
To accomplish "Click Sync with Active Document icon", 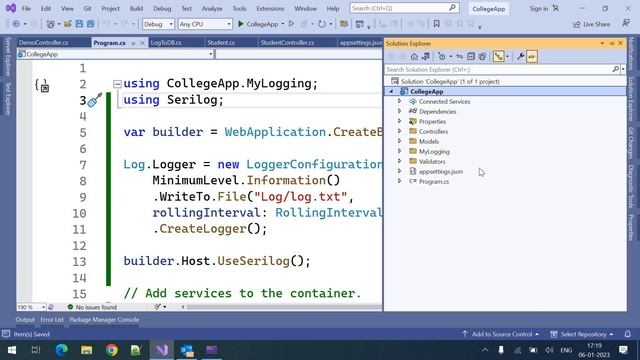I will [460, 56].
